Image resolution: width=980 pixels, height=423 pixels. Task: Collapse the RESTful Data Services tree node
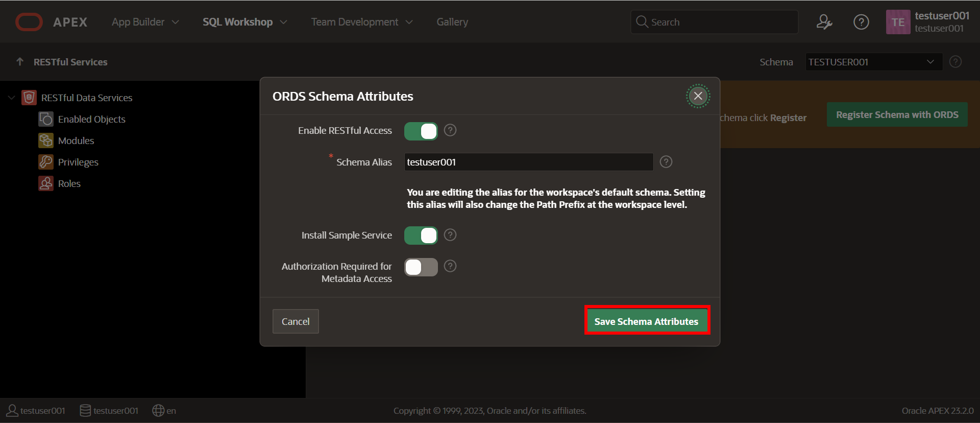point(11,98)
